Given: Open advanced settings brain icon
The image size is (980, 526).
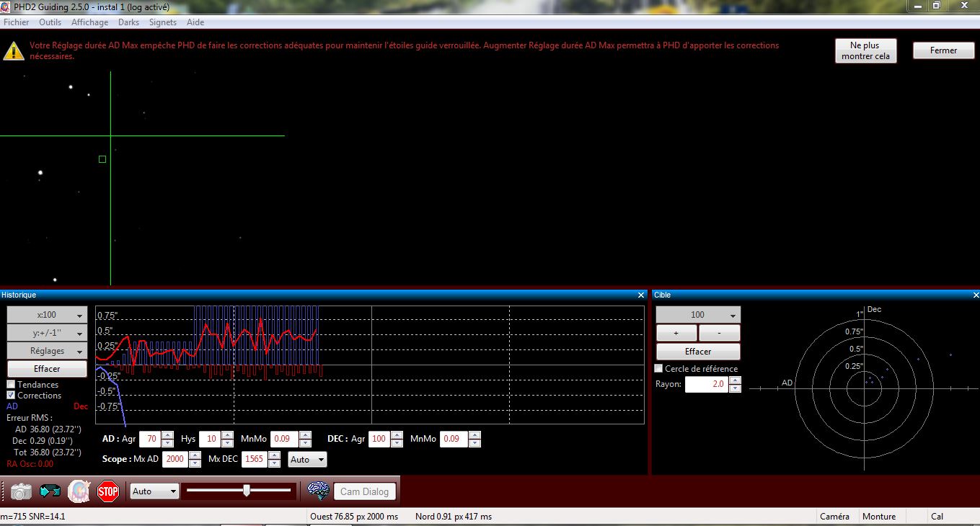Looking at the screenshot, I should click(318, 491).
